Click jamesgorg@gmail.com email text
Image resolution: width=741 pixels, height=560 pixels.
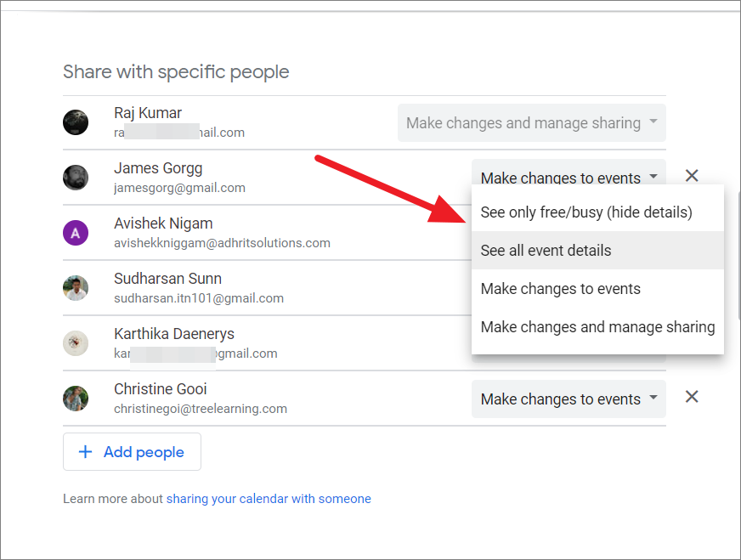point(179,188)
